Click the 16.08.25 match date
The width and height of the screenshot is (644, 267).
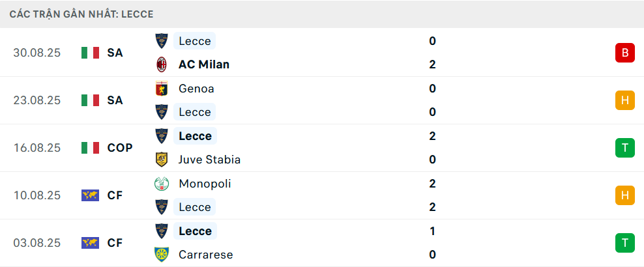point(37,148)
